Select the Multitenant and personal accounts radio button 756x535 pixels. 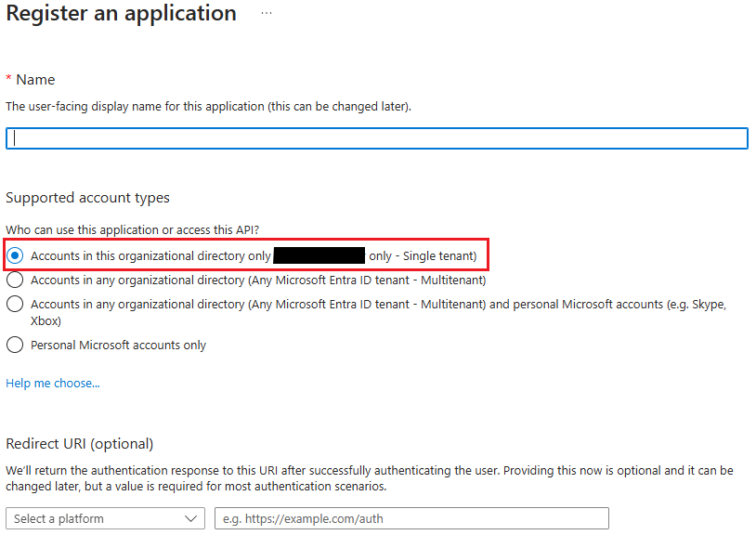tap(15, 304)
